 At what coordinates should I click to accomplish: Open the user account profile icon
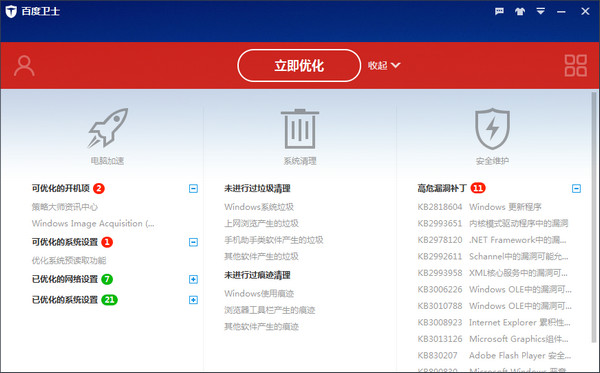click(x=24, y=66)
